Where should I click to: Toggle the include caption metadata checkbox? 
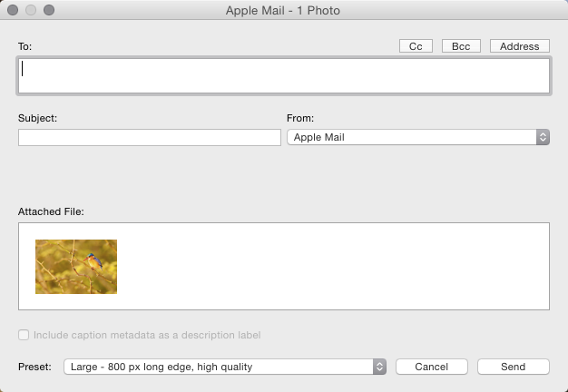24,335
